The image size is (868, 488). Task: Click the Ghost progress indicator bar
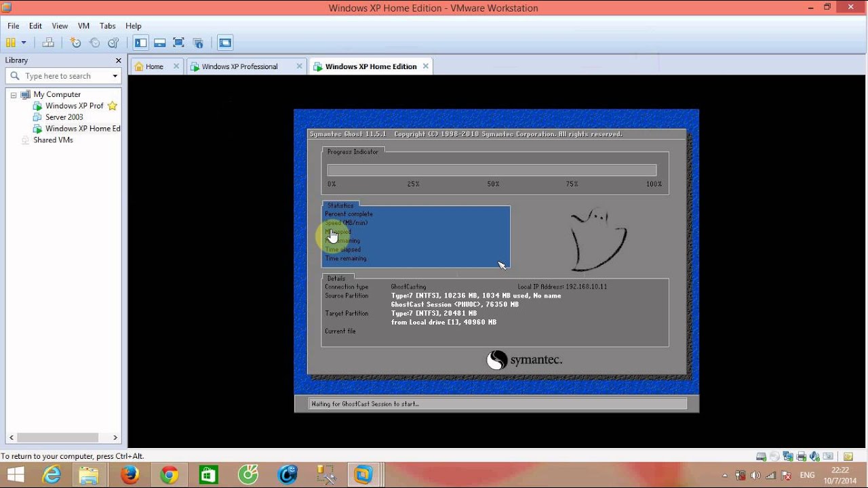pos(492,170)
